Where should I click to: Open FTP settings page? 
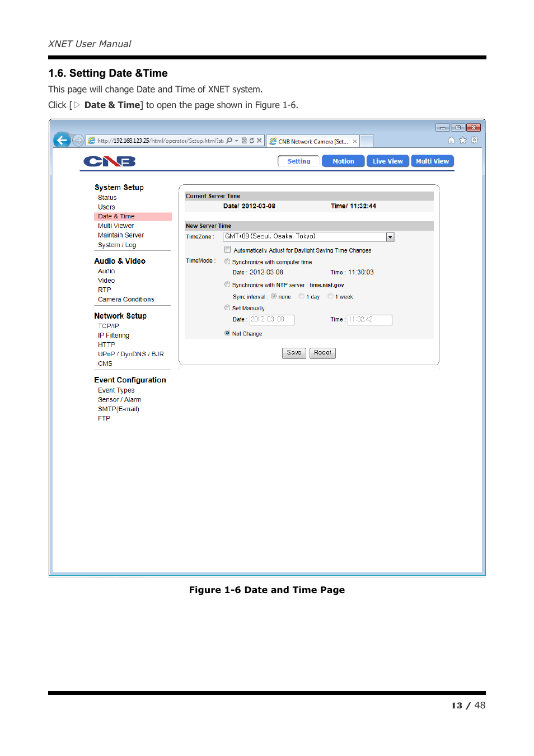pos(104,418)
